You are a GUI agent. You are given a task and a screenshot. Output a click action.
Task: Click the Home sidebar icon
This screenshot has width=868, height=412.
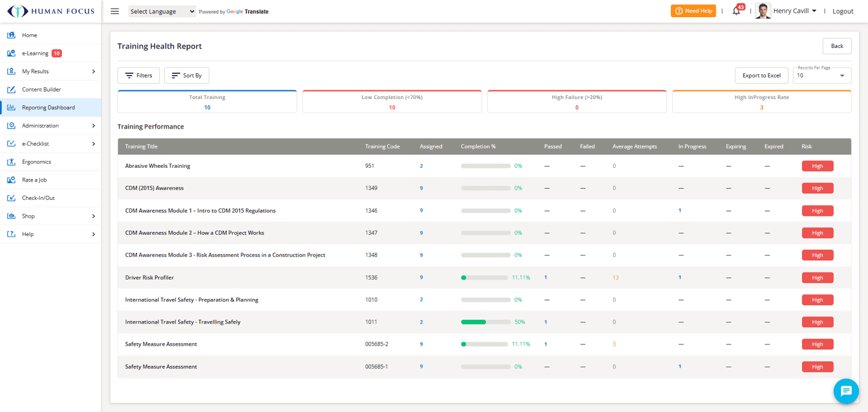[x=11, y=35]
